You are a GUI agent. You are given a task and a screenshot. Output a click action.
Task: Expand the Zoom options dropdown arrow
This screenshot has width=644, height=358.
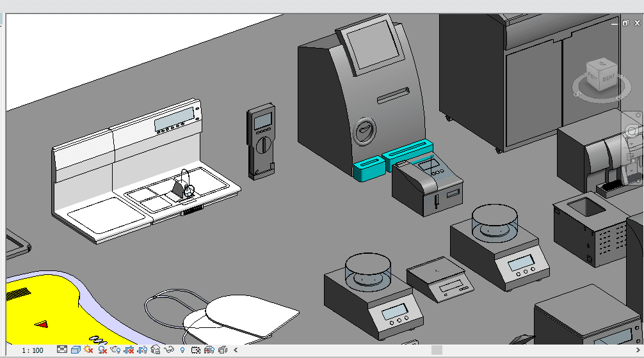tap(632, 169)
